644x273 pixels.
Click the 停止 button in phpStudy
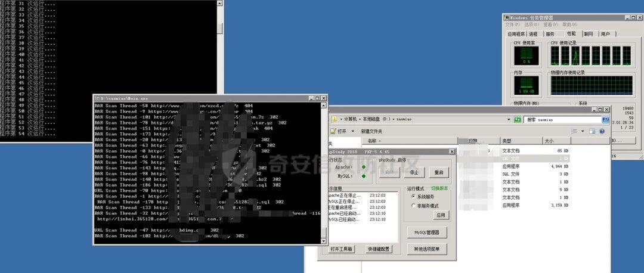pyautogui.click(x=414, y=172)
